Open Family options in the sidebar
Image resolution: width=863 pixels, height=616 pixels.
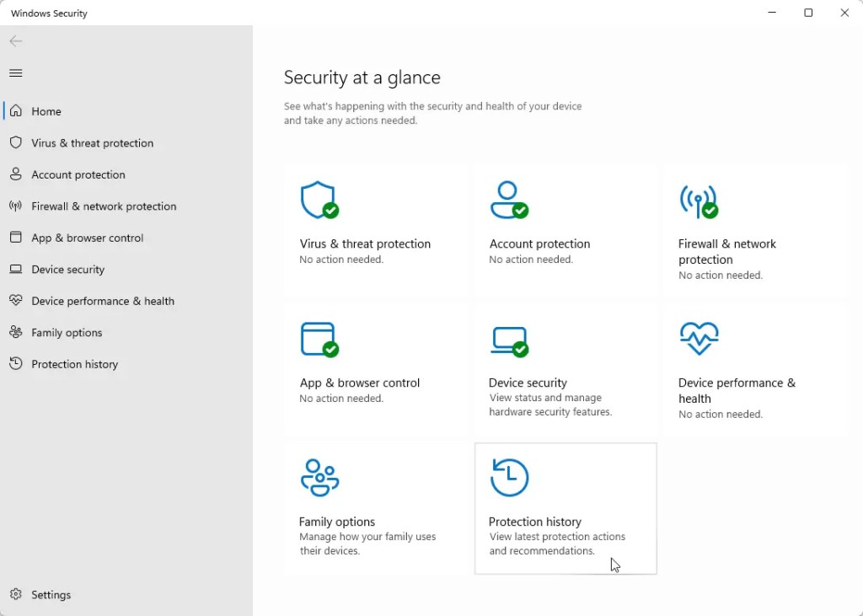pos(67,333)
